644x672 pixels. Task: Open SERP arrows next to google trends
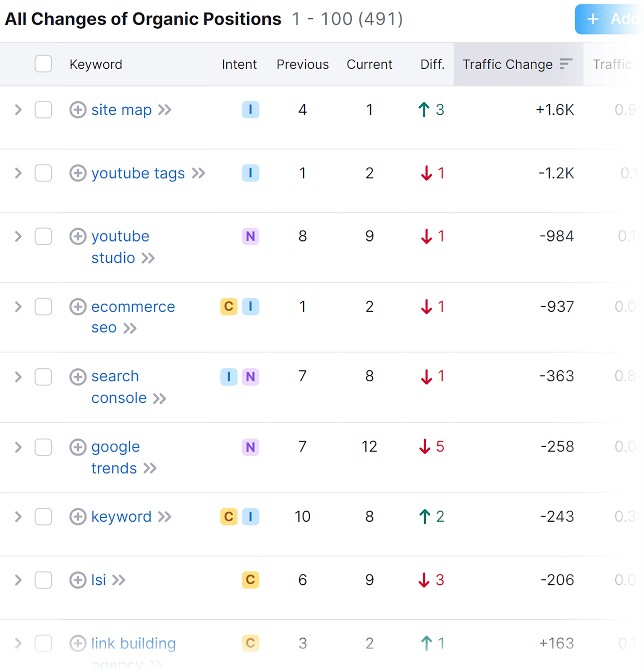click(150, 468)
